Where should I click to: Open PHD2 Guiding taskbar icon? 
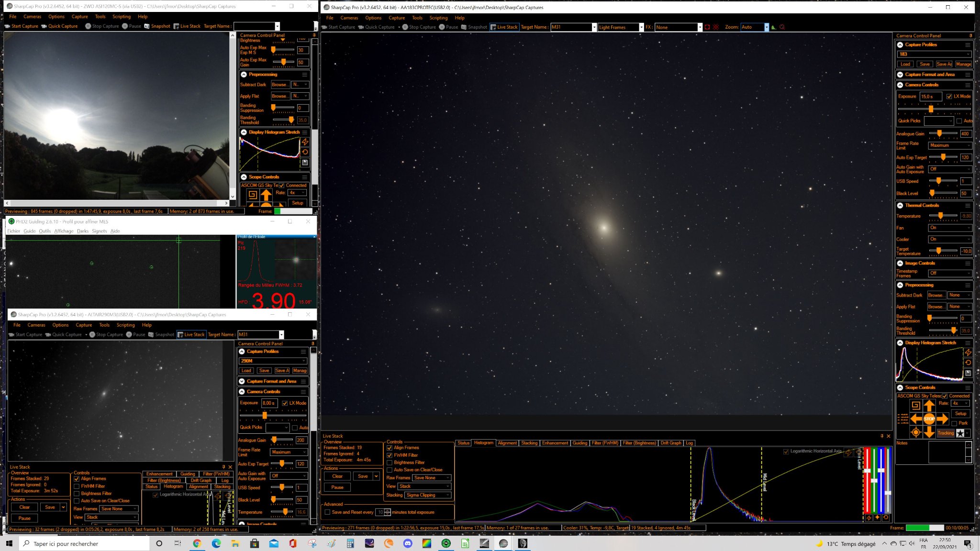coord(446,543)
